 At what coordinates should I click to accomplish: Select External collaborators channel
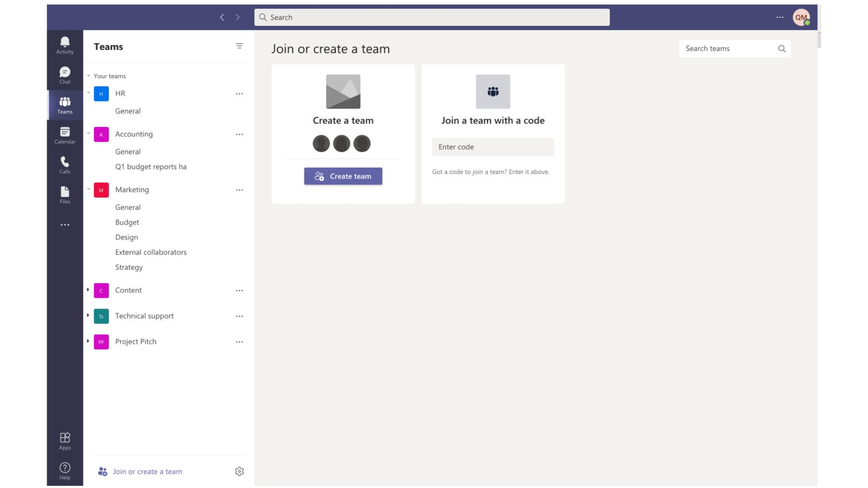click(x=151, y=251)
